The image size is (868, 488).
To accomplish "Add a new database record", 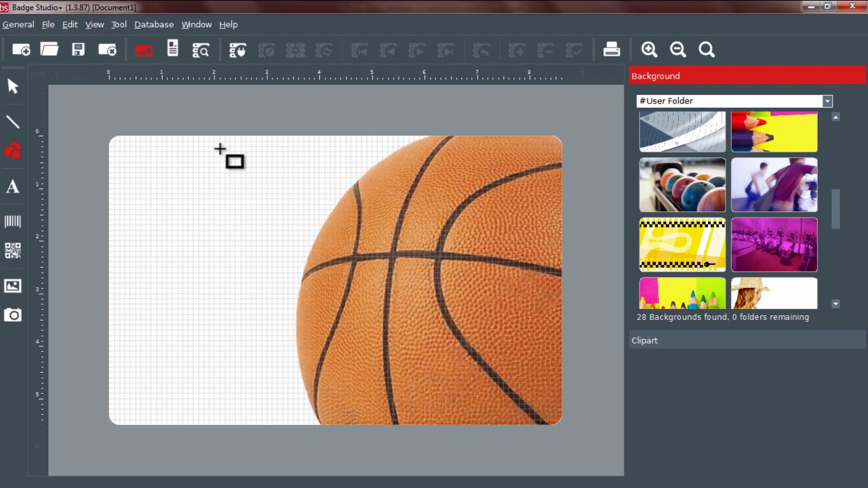I will (x=517, y=50).
